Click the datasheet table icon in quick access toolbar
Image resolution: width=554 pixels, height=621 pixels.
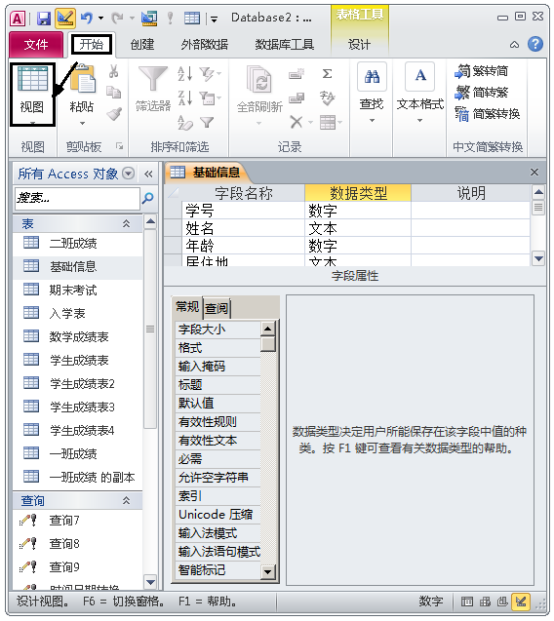tap(192, 18)
